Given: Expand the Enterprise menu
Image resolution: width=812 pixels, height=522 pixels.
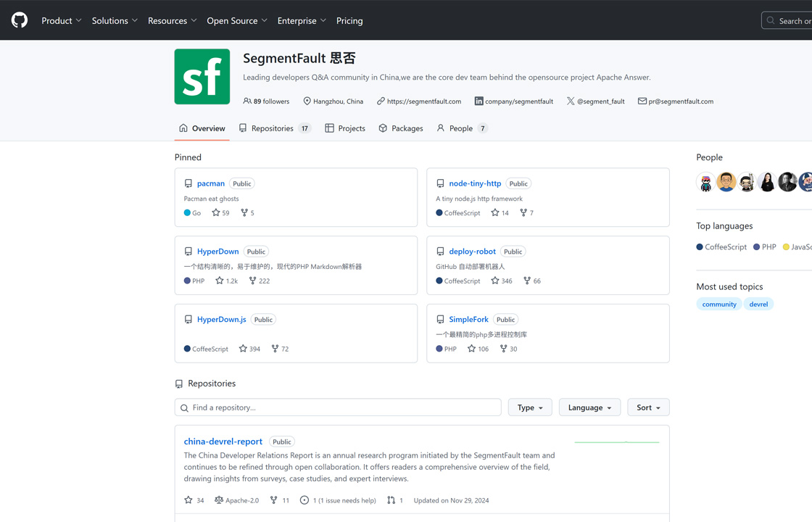Looking at the screenshot, I should click(x=302, y=21).
